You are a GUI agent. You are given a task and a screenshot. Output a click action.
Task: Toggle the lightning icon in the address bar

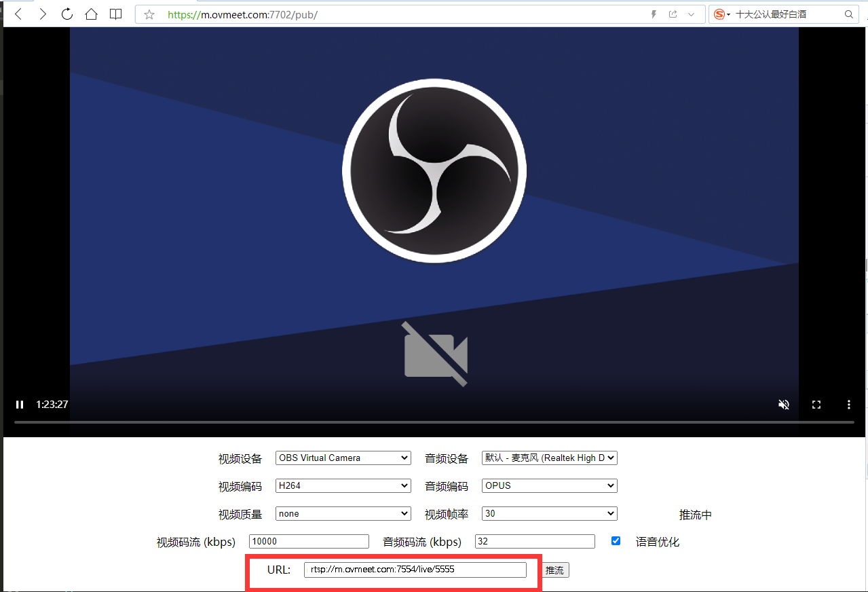(653, 14)
